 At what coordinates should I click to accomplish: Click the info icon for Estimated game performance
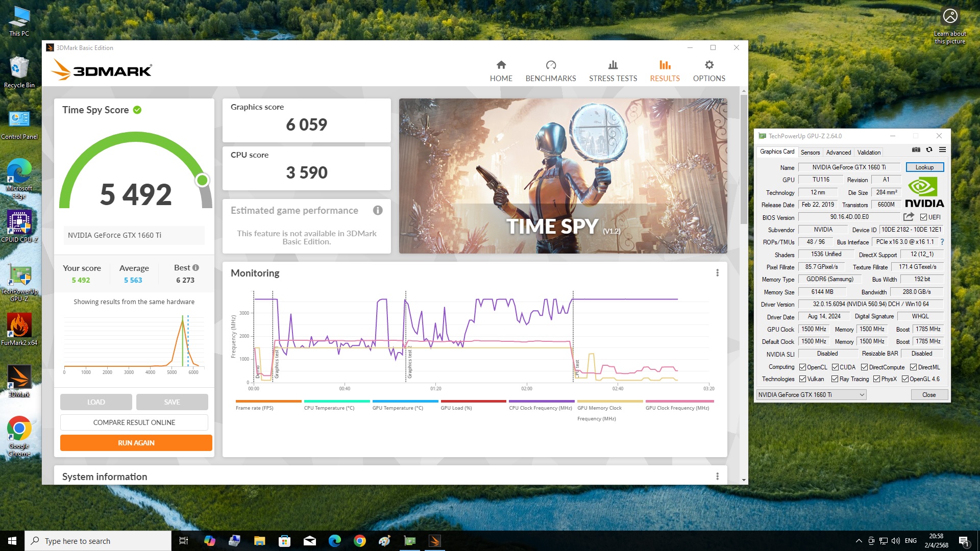click(x=378, y=210)
